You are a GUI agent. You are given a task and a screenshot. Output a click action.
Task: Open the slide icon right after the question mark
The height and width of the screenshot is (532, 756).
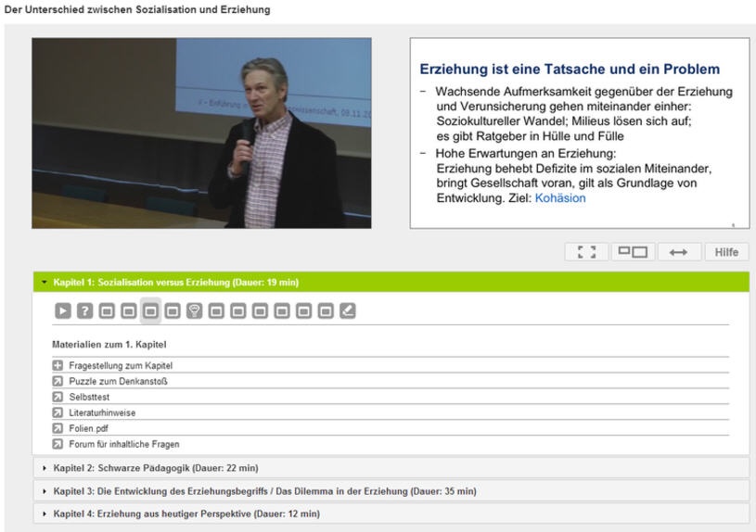(107, 310)
